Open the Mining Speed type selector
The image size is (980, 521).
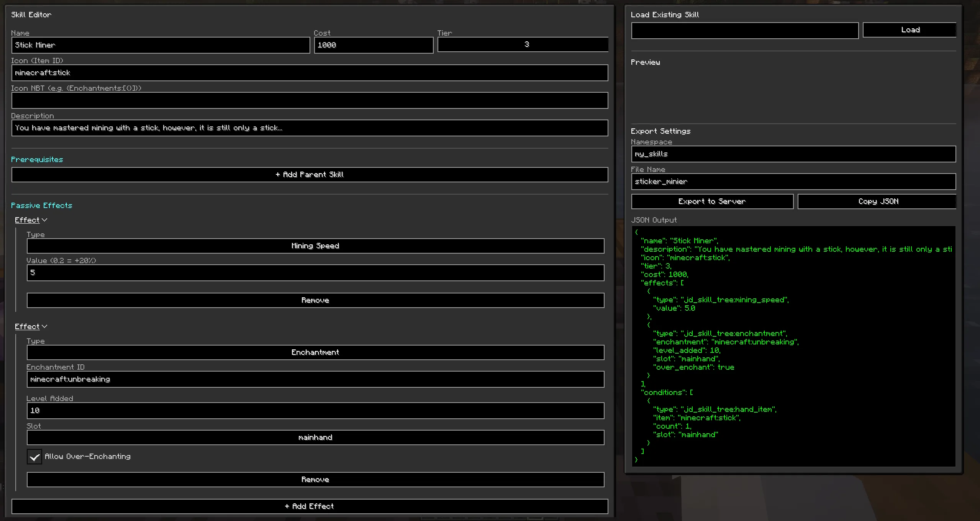tap(315, 246)
